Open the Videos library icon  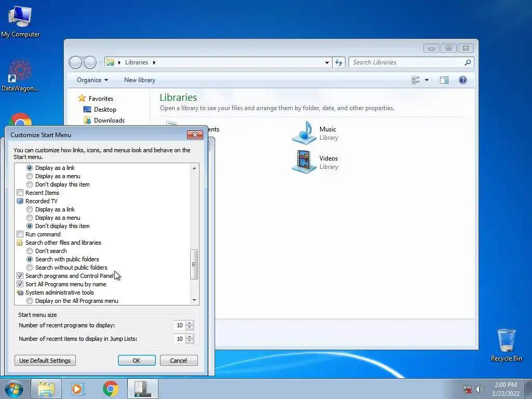click(304, 162)
